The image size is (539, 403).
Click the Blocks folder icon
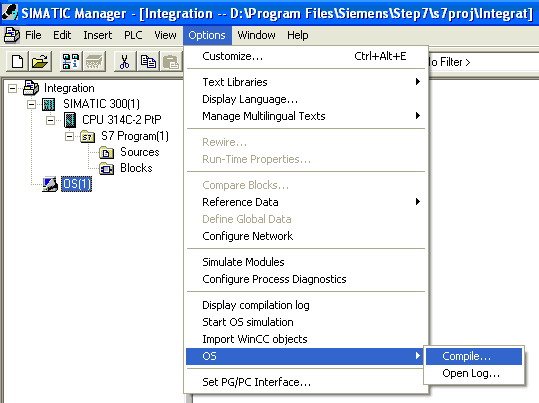106,168
